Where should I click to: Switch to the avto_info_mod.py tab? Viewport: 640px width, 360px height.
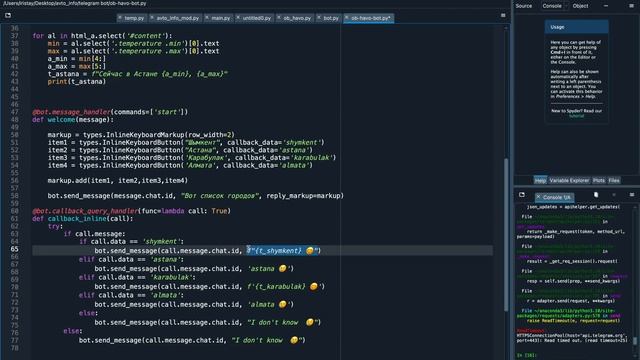[178, 18]
